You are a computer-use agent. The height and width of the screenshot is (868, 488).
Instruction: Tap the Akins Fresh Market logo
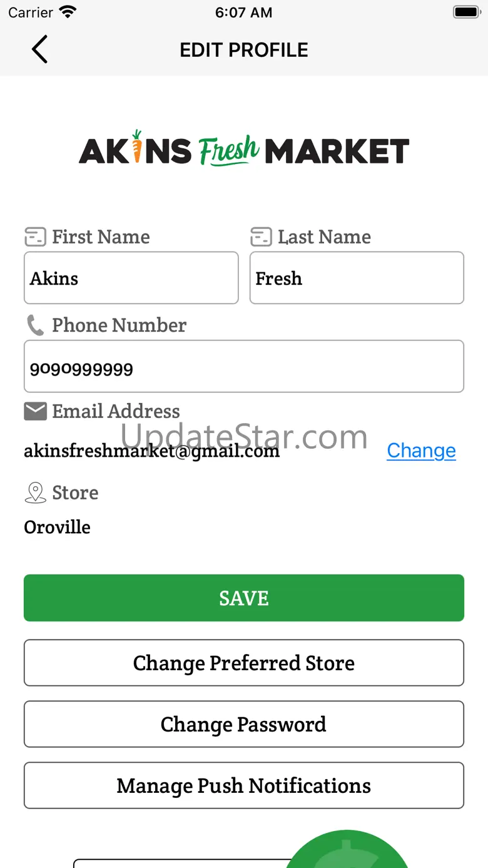[244, 149]
